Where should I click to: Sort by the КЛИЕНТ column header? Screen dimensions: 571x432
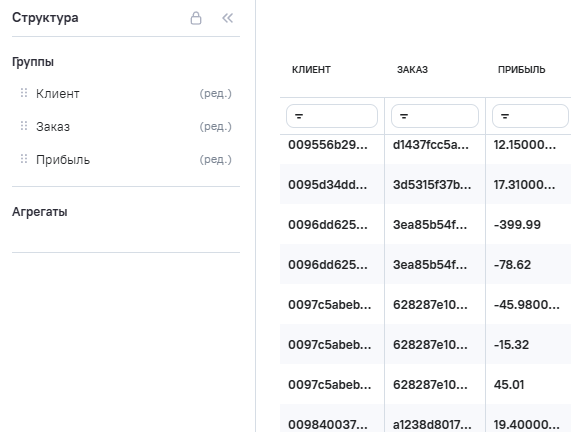click(311, 70)
